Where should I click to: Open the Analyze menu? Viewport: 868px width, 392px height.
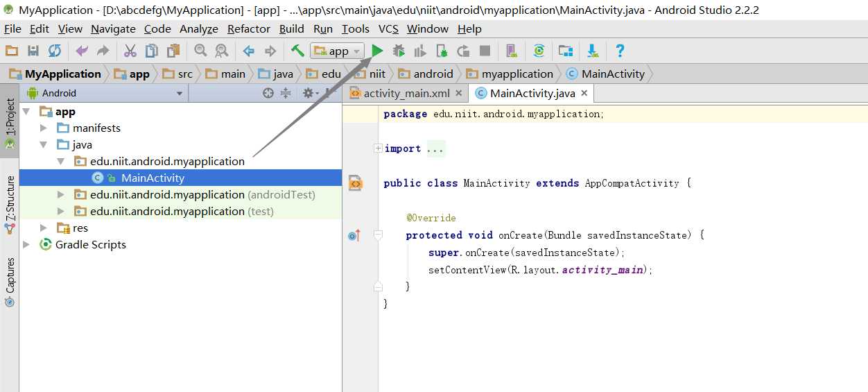pos(199,28)
